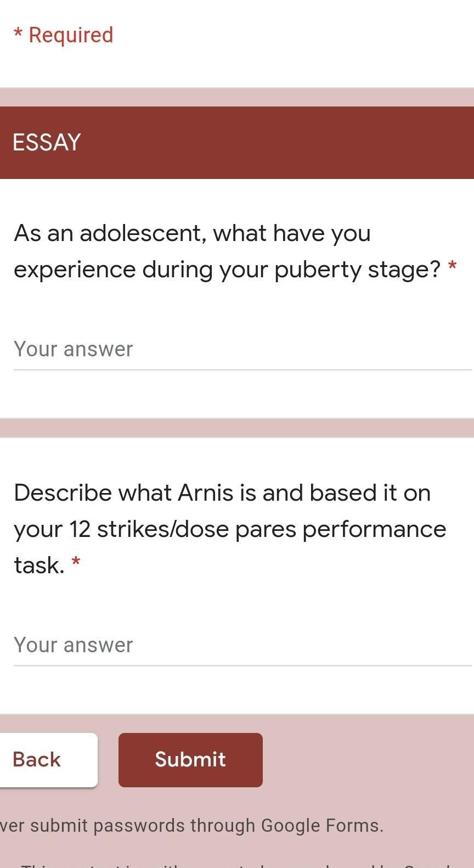Click the partially visible text at the bottom edge

point(236,864)
